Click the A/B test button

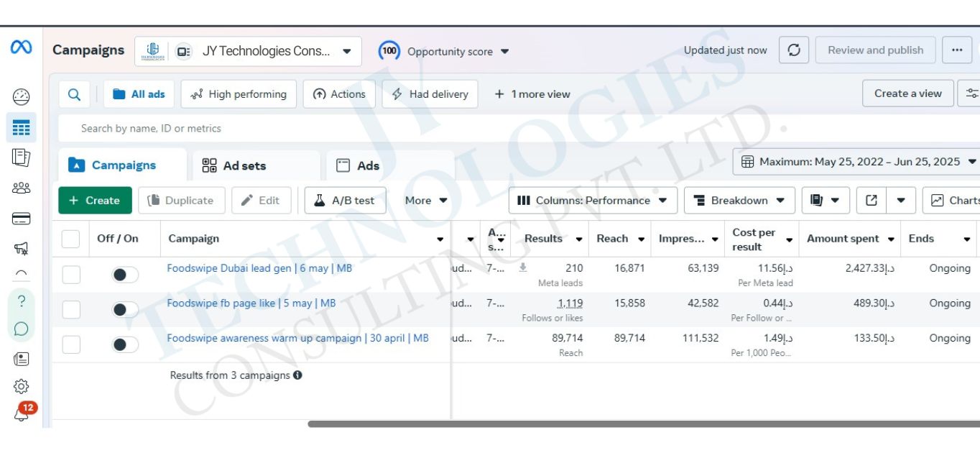pos(345,201)
